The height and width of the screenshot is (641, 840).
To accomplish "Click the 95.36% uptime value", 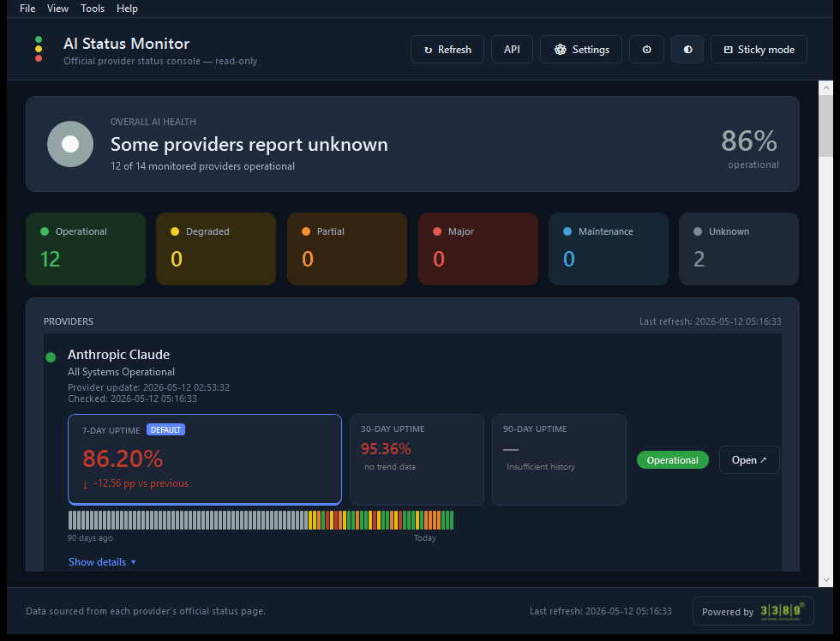I will (386, 448).
